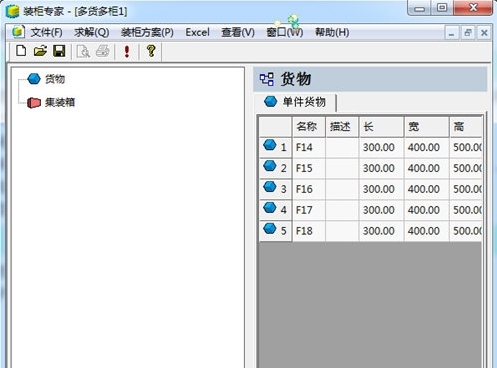Click the 300.00 length cell of F16
Screen dimensions: 497x368
pyautogui.click(x=381, y=189)
